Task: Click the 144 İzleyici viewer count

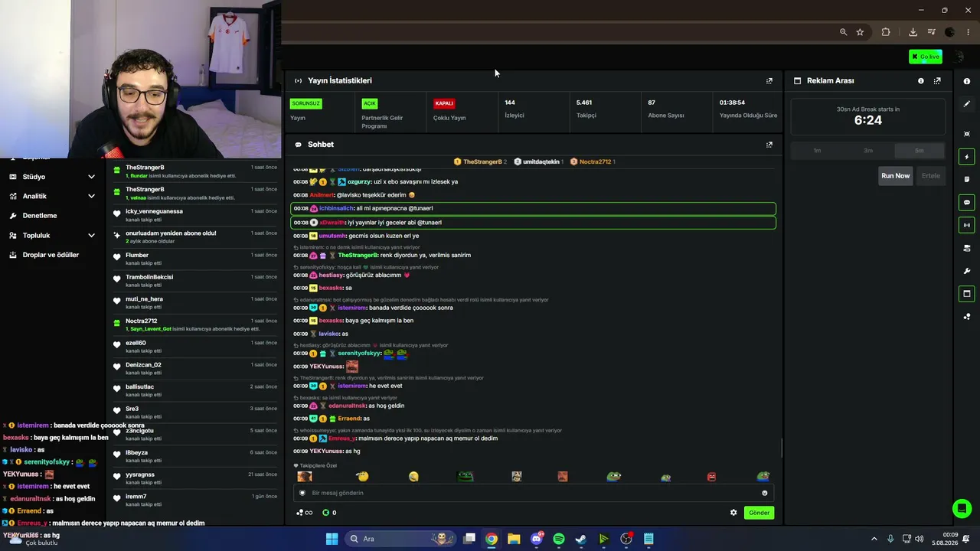Action: click(x=514, y=109)
